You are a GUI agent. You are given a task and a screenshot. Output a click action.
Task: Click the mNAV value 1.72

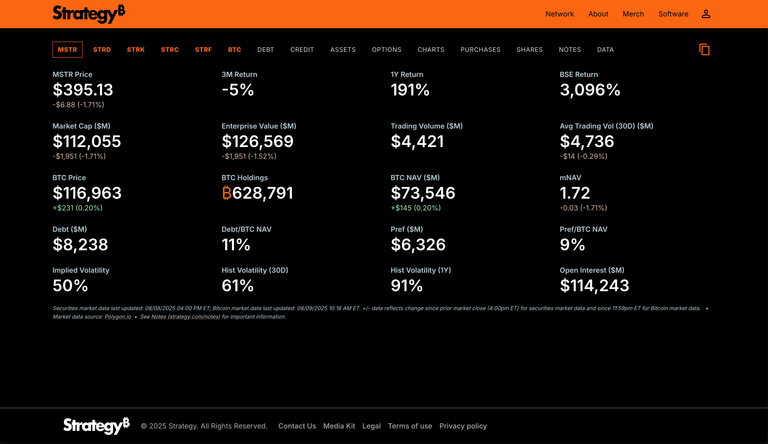(575, 193)
